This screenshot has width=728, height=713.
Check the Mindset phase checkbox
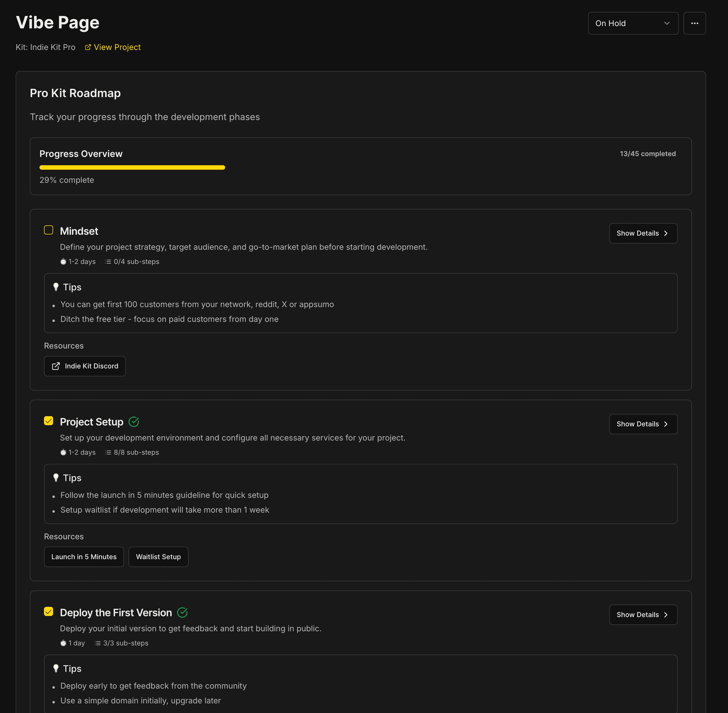pos(49,230)
